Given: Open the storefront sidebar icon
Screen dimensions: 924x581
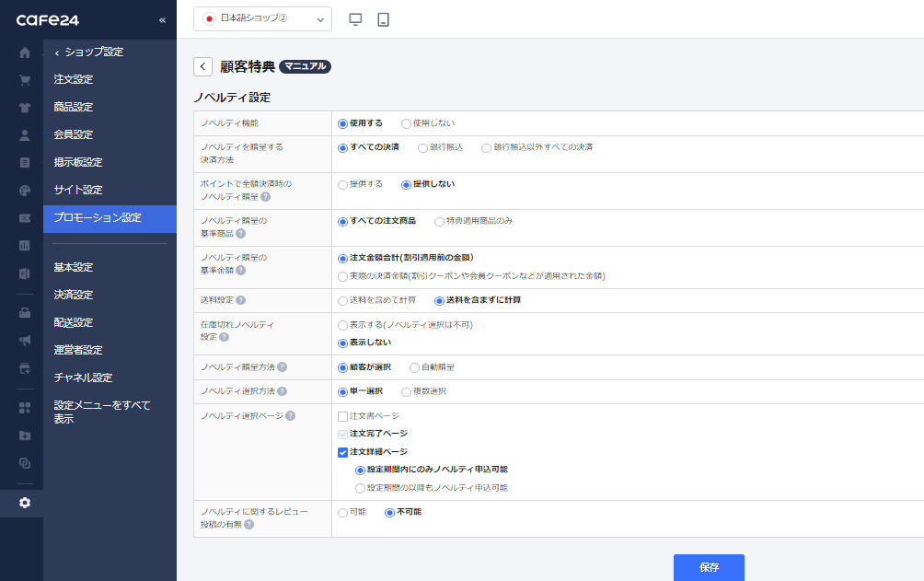Looking at the screenshot, I should [25, 313].
